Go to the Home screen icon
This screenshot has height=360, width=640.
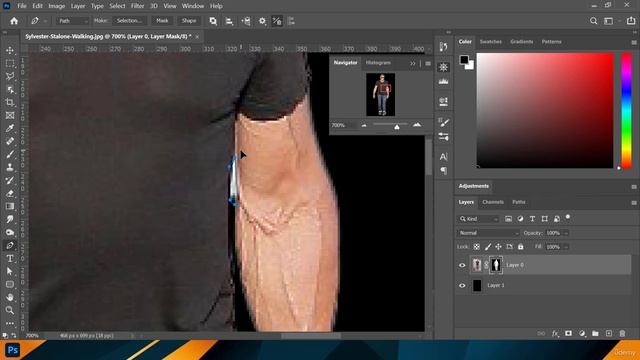pyautogui.click(x=14, y=21)
